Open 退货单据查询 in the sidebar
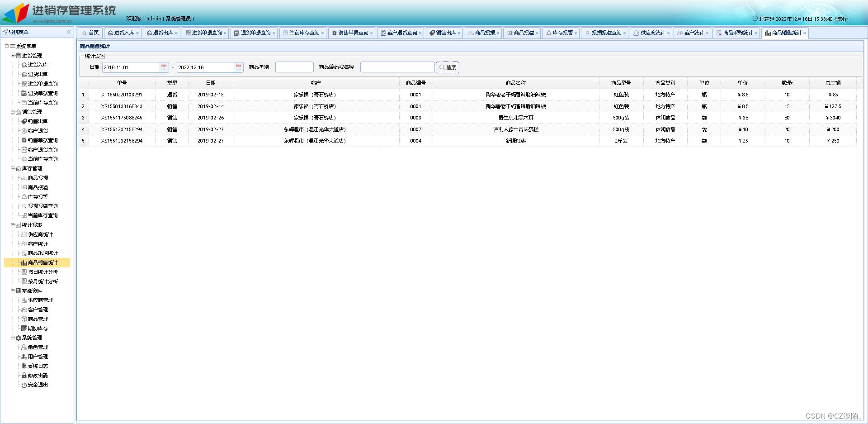Screen dimensions: 868x424 click(43, 93)
